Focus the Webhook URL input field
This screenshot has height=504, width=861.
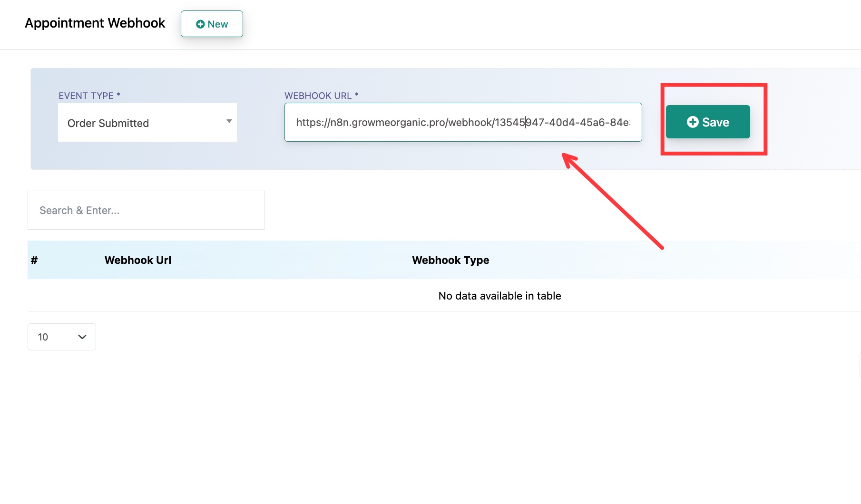[x=463, y=122]
